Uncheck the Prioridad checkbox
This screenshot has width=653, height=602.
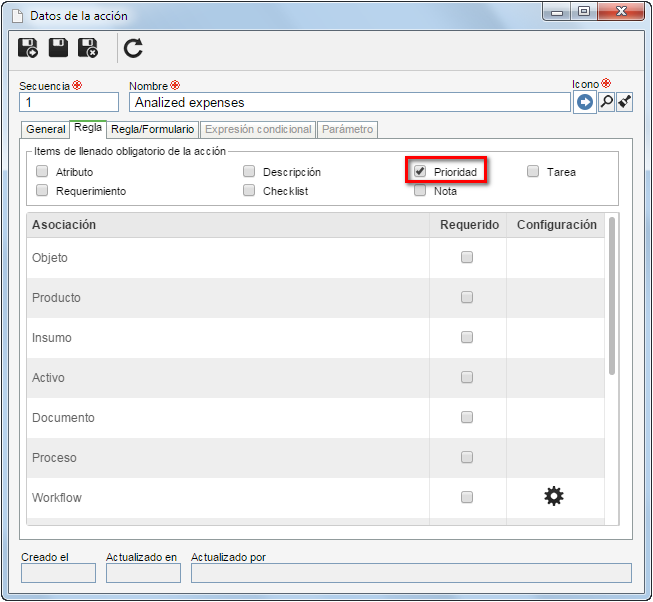click(x=420, y=171)
